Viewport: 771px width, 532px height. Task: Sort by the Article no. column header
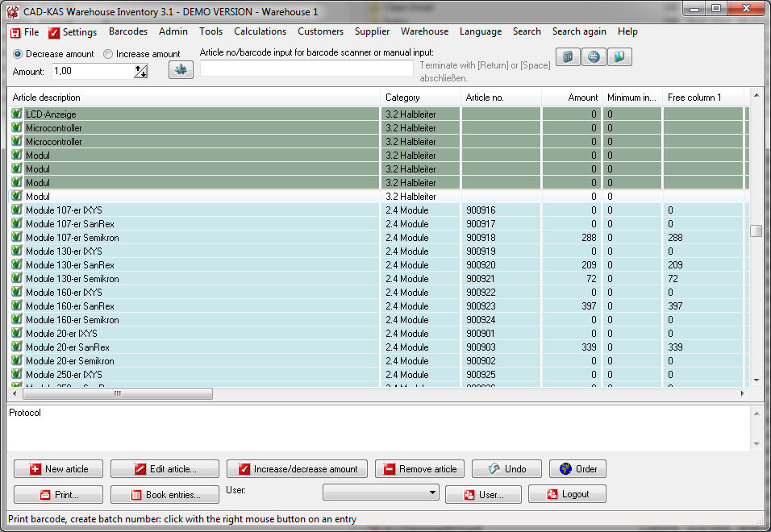[500, 98]
